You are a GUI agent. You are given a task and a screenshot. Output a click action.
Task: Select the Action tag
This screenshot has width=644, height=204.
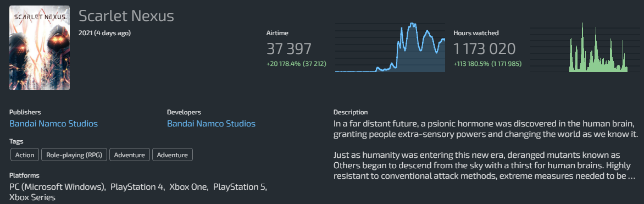pyautogui.click(x=25, y=155)
